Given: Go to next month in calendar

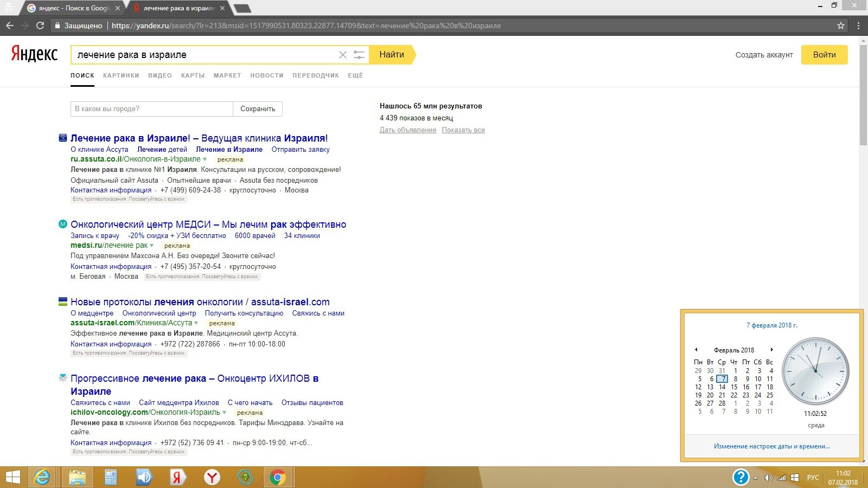Looking at the screenshot, I should coord(771,350).
